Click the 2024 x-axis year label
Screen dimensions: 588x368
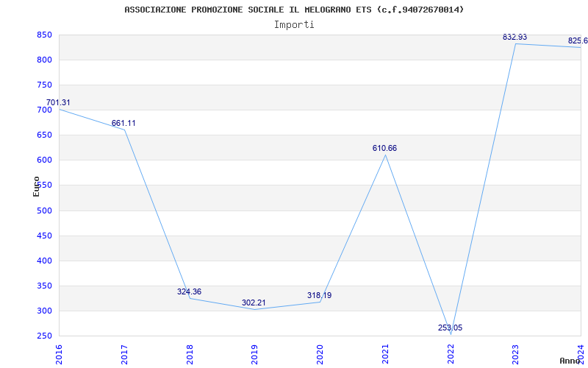[581, 355]
